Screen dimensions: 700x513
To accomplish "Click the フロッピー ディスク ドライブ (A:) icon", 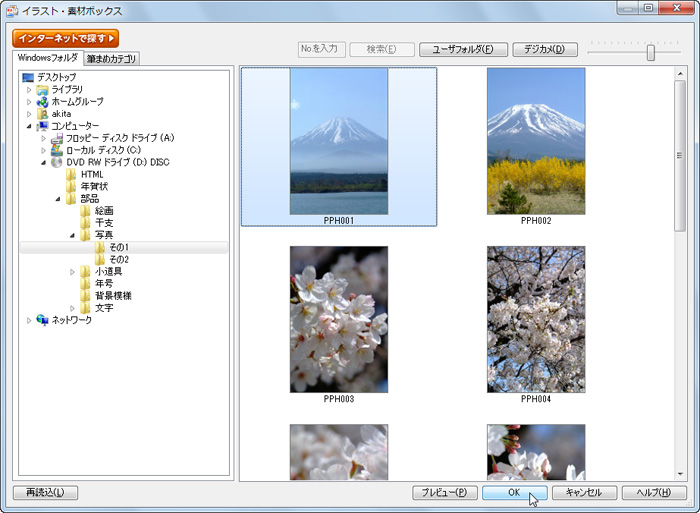I will (x=57, y=138).
